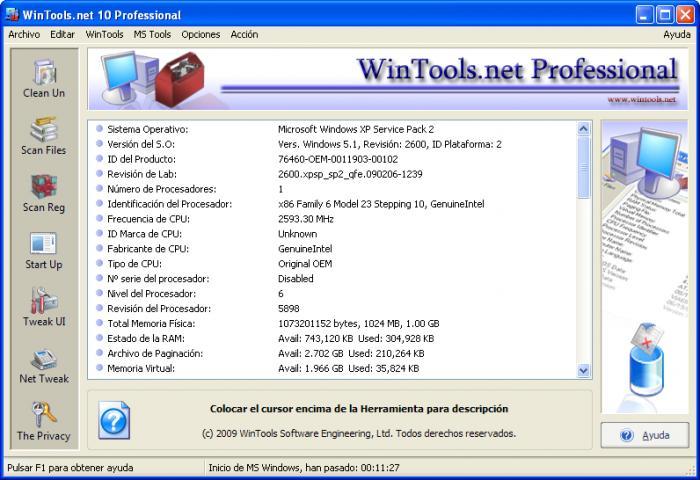Click the WinTools title bar app icon
The height and width of the screenshot is (480, 700).
(x=12, y=15)
